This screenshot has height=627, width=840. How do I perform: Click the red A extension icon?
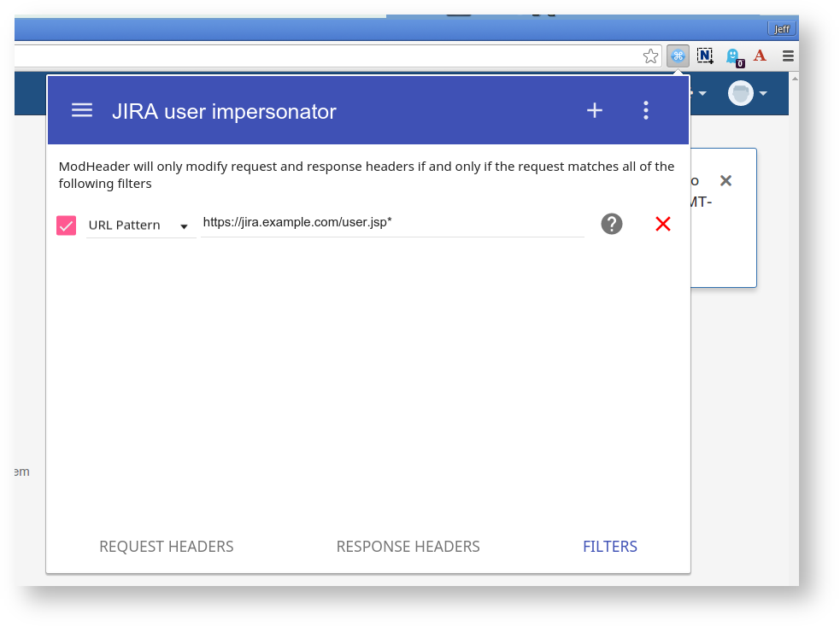[760, 56]
